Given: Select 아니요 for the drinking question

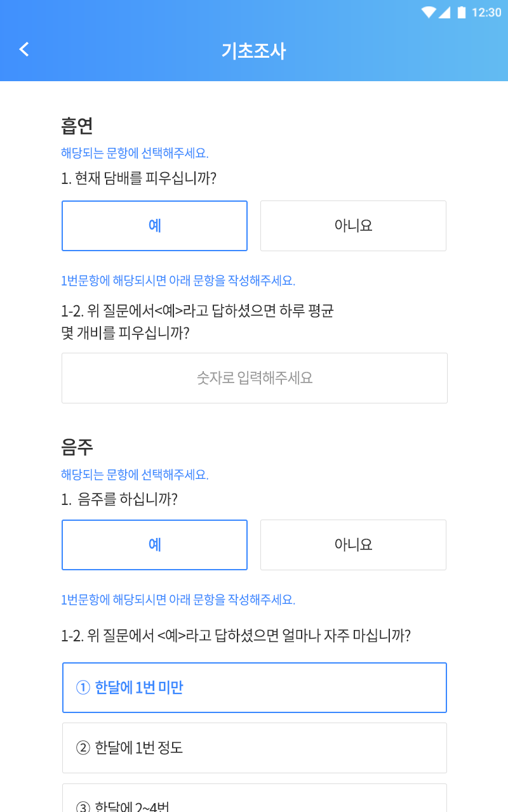Looking at the screenshot, I should pyautogui.click(x=353, y=545).
